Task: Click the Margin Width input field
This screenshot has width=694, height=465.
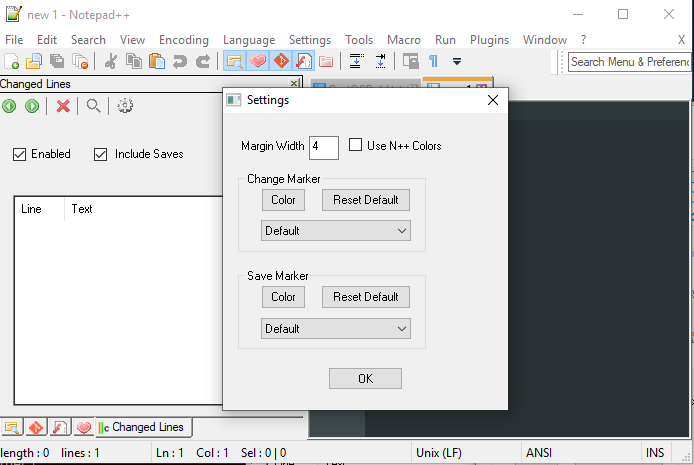Action: click(324, 148)
